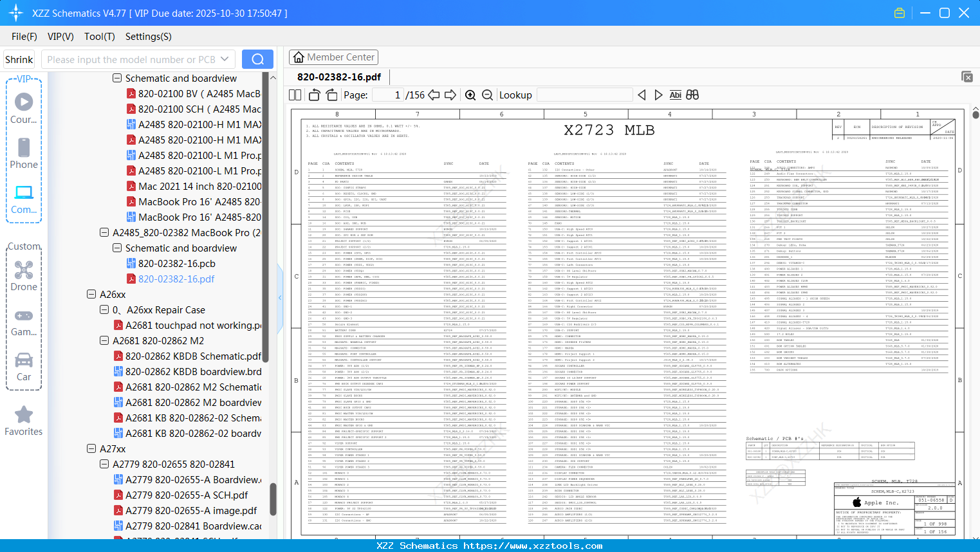Open 820-02862 KBDB boardview.brd
This screenshot has height=552, width=980.
(187, 372)
